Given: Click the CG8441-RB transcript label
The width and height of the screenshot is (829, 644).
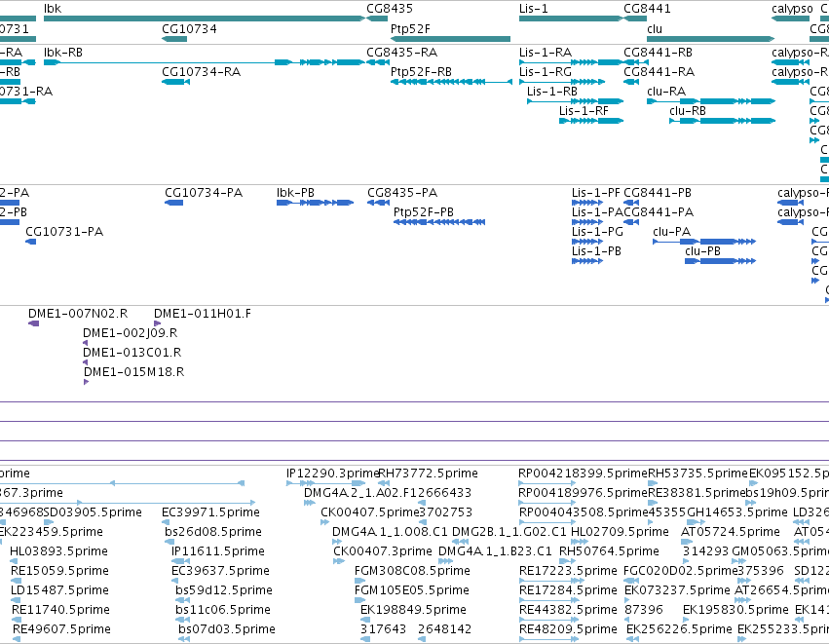Looking at the screenshot, I should (x=659, y=53).
